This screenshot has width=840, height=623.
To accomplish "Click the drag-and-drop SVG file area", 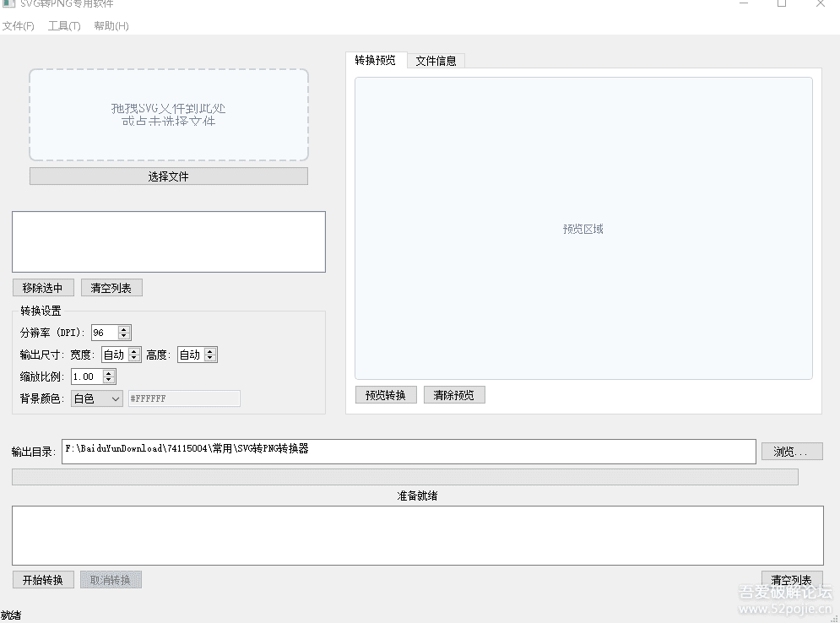I will click(x=168, y=115).
